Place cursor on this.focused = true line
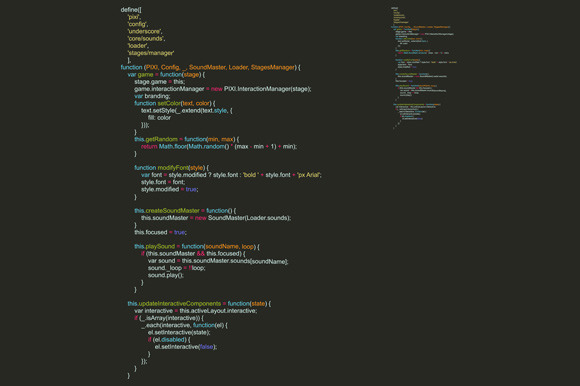 [160, 232]
